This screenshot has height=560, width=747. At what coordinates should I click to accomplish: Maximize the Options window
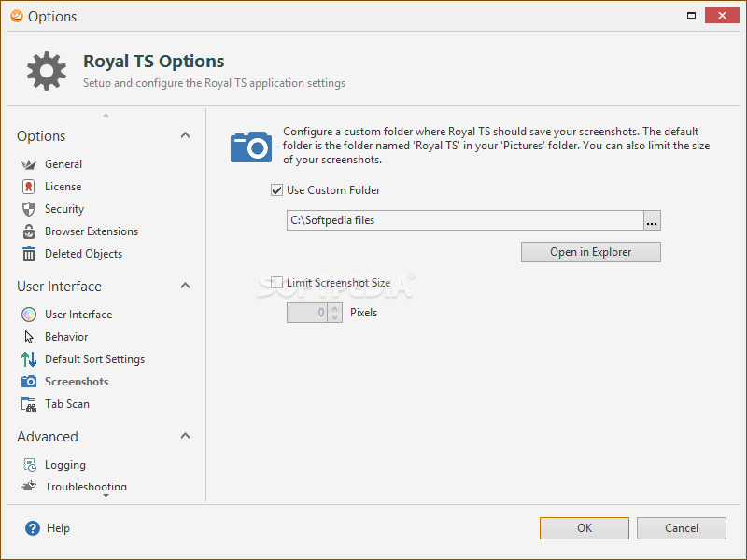[691, 16]
